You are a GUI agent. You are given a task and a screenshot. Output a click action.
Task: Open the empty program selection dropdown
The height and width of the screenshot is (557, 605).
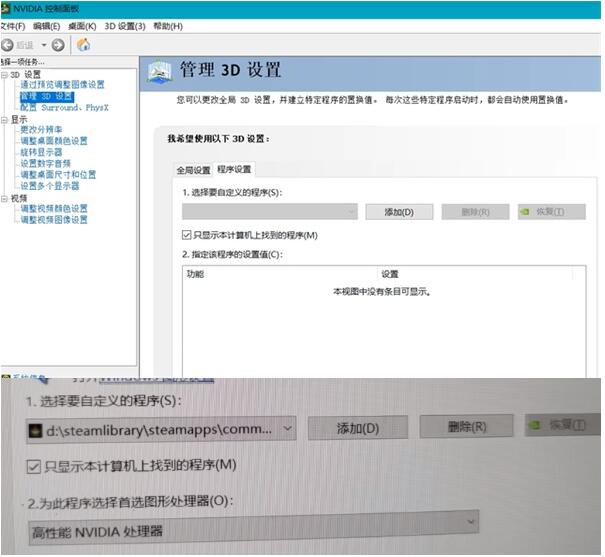[x=270, y=212]
